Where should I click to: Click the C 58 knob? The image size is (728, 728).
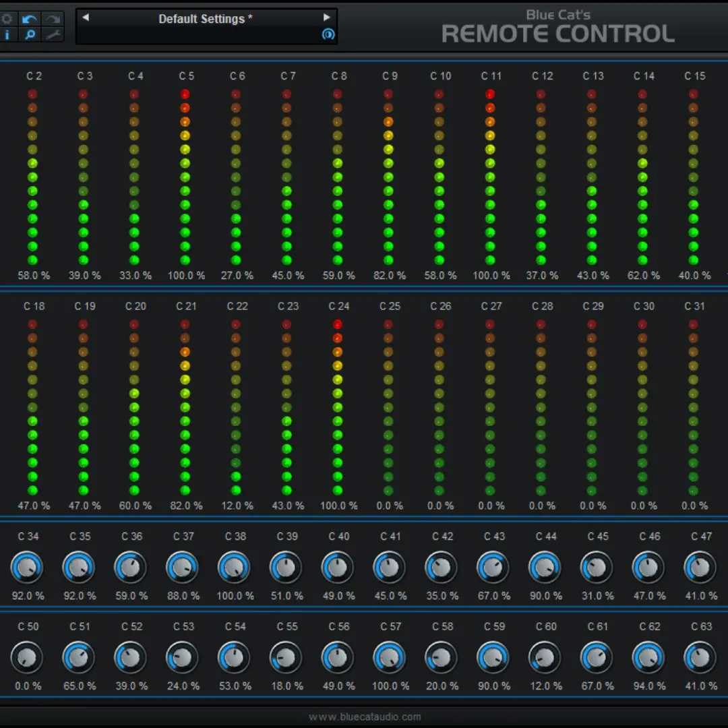pos(441,657)
